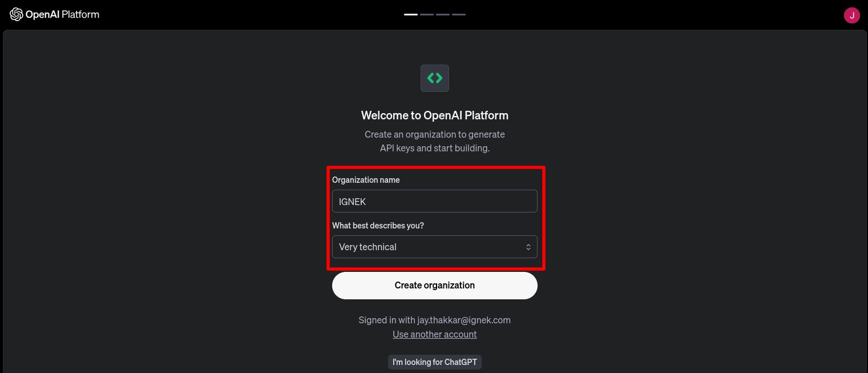Click the What best describes you? label
868x373 pixels.
(x=378, y=226)
